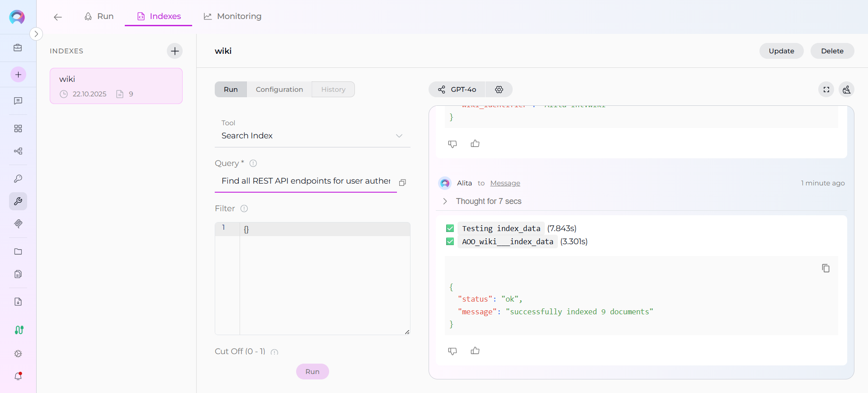Click the copy icon in JSON result
Viewport: 868px width, 393px height.
point(826,268)
